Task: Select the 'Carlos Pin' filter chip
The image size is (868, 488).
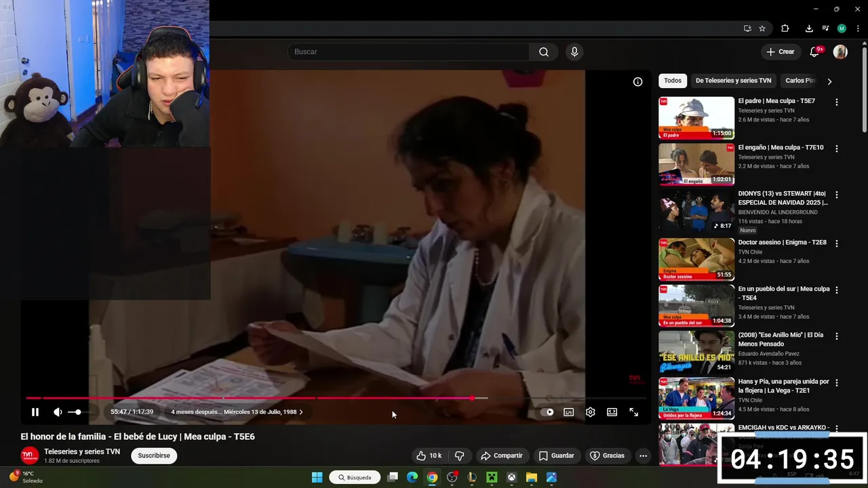Action: [x=800, y=81]
